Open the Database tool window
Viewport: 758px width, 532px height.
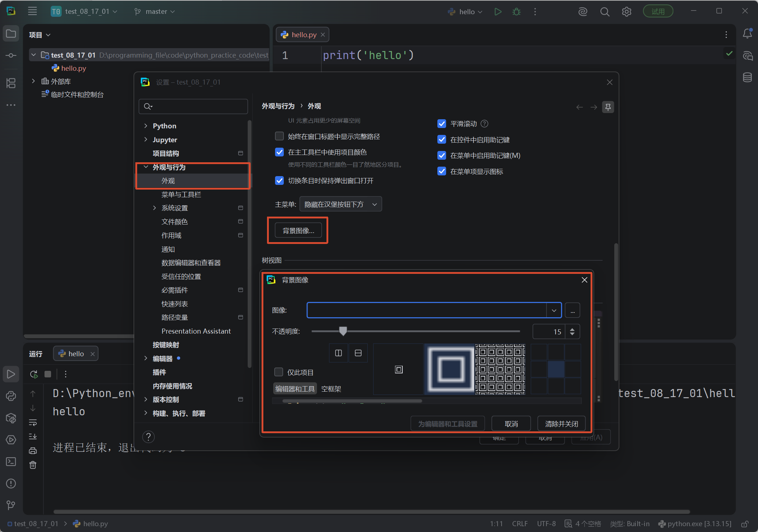(x=747, y=77)
